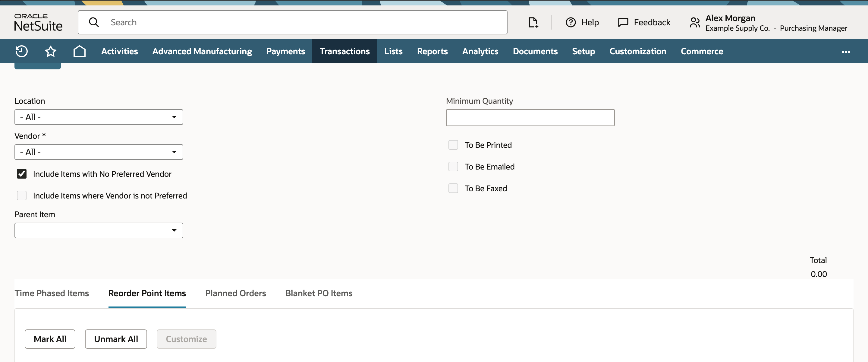Viewport: 868px width, 362px height.
Task: Click the search magnifier icon
Action: coord(94,22)
